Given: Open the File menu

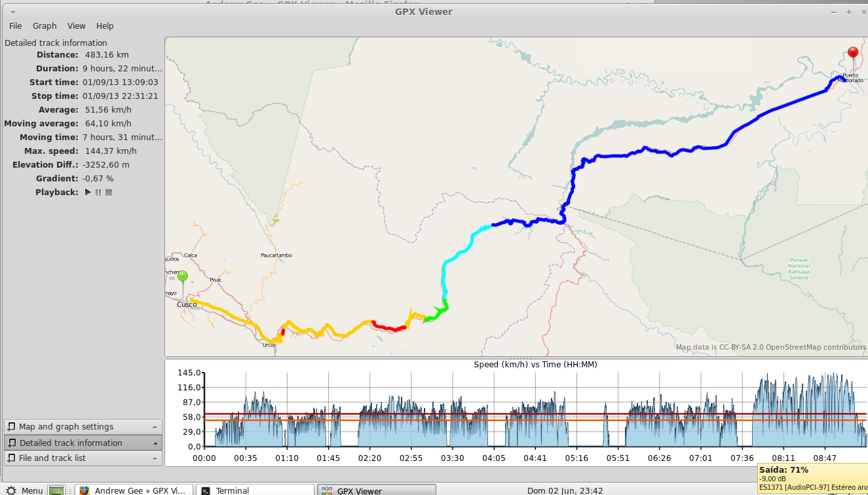Looking at the screenshot, I should (15, 26).
